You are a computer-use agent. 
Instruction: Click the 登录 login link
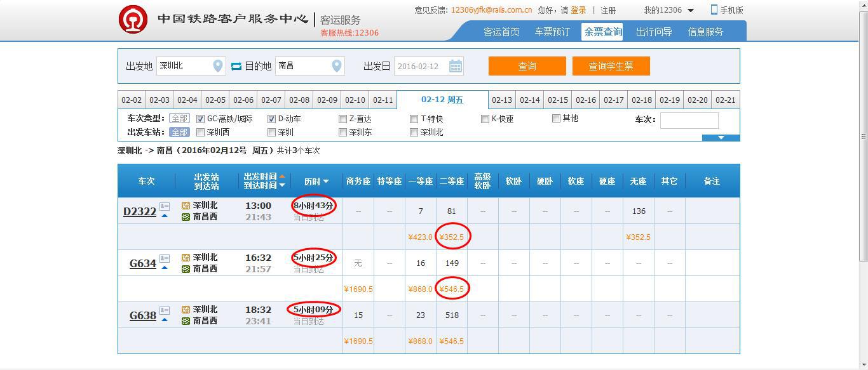click(578, 10)
